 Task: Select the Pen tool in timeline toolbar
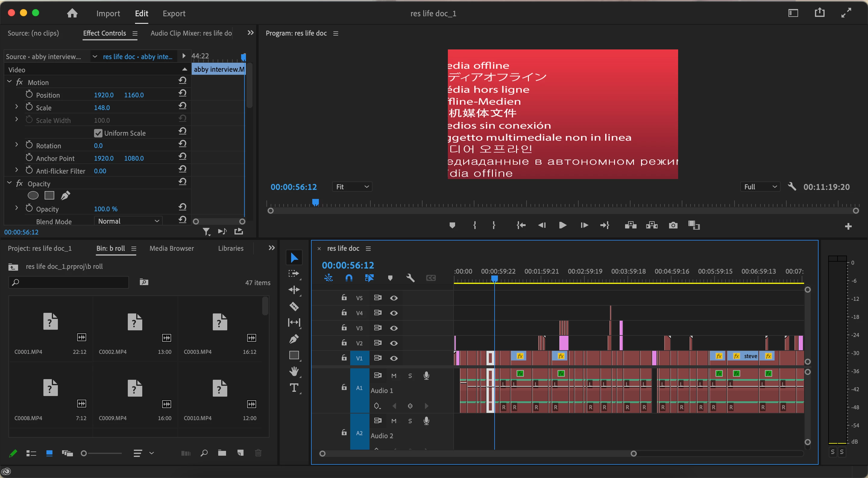tap(294, 339)
